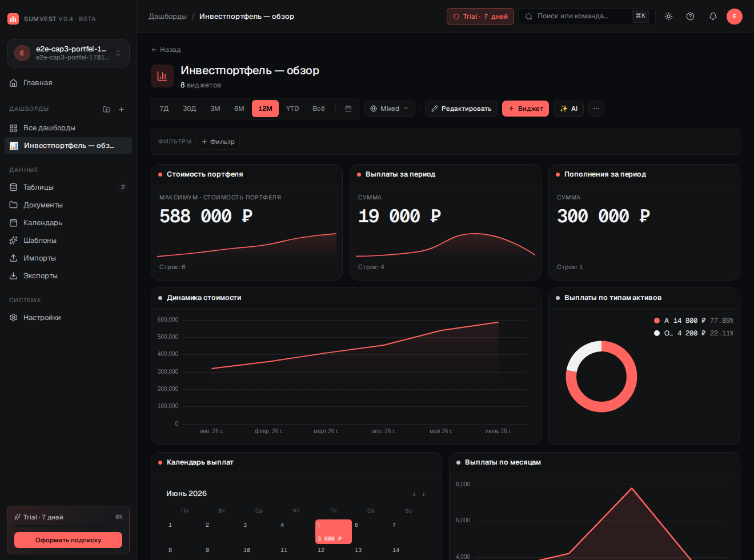Add a new dashboard with plus icon
The image size is (754, 560).
pos(121,109)
